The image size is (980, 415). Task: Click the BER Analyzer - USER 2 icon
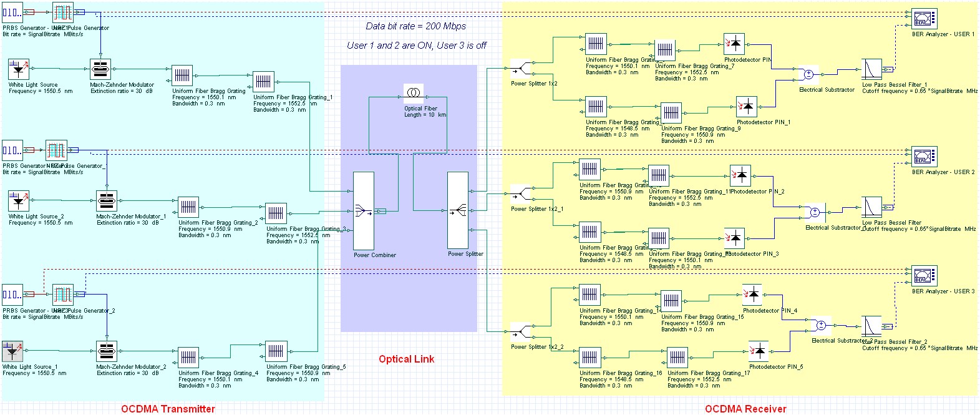point(924,157)
